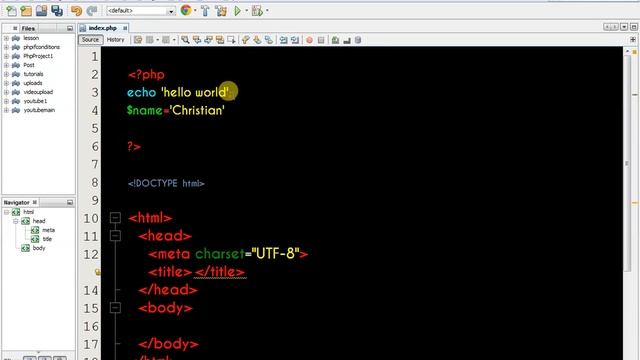Open the dropdown arrow beside the Run icon
This screenshot has width=640, height=360.
(247, 11)
